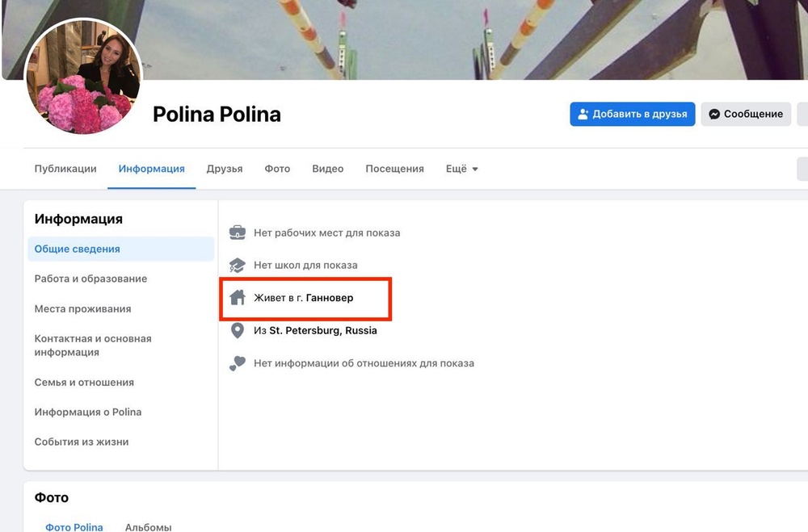Click the graduation cap school icon
The image size is (808, 532).
point(238,265)
